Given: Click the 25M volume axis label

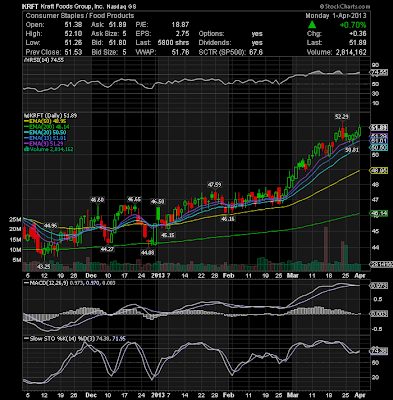Looking at the screenshot, I should (x=16, y=220).
